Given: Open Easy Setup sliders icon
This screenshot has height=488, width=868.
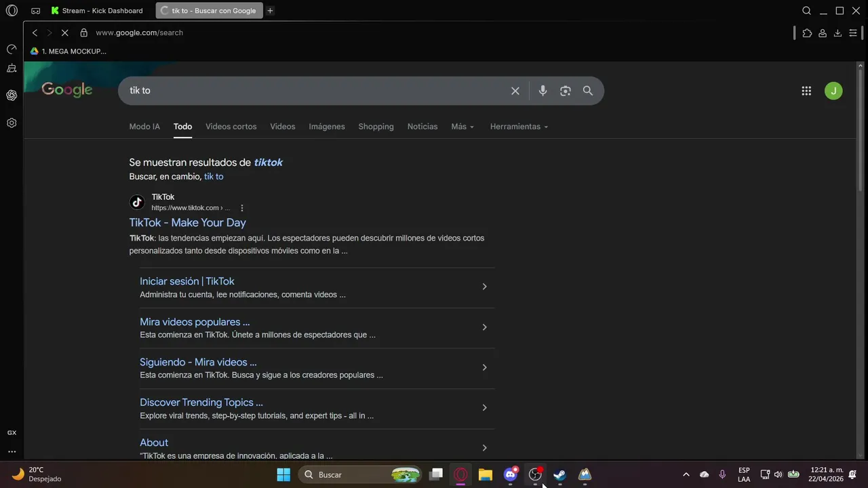Looking at the screenshot, I should point(853,33).
